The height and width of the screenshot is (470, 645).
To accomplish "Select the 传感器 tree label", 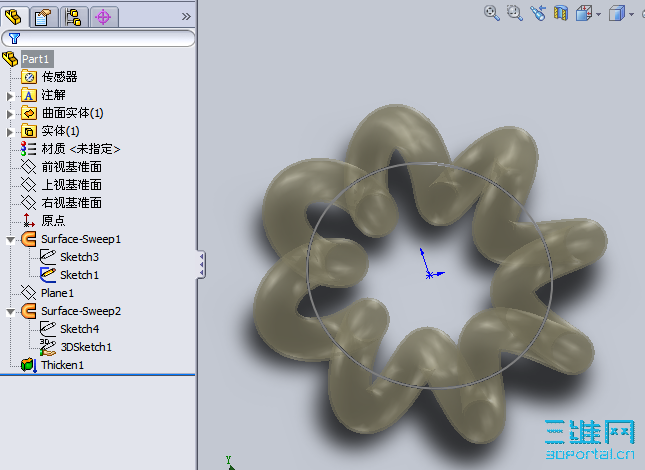I will point(59,77).
